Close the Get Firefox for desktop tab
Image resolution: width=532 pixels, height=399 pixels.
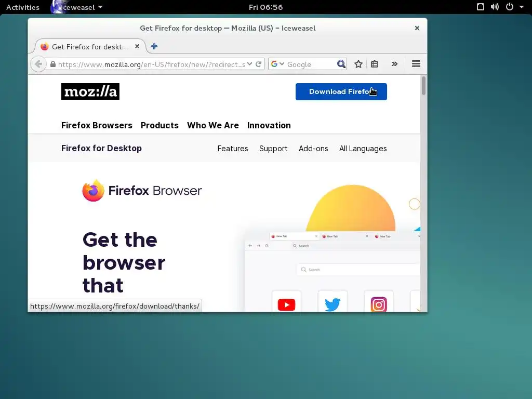pyautogui.click(x=137, y=46)
